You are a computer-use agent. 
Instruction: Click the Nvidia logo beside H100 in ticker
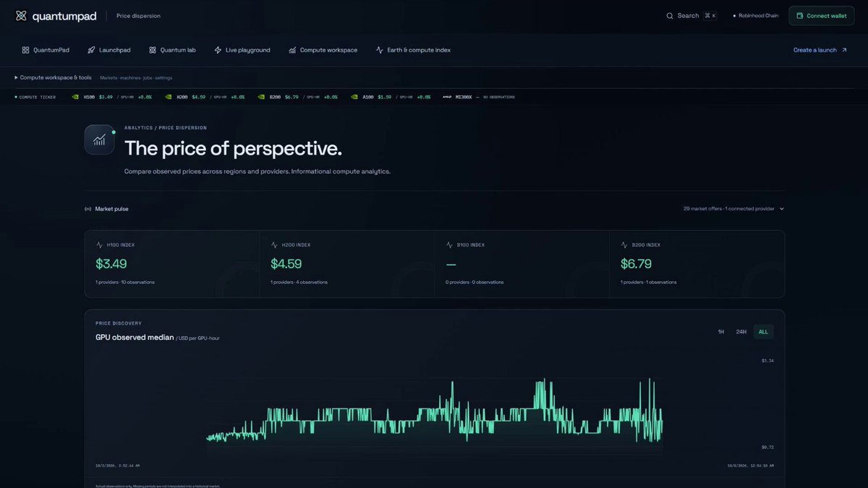point(76,96)
